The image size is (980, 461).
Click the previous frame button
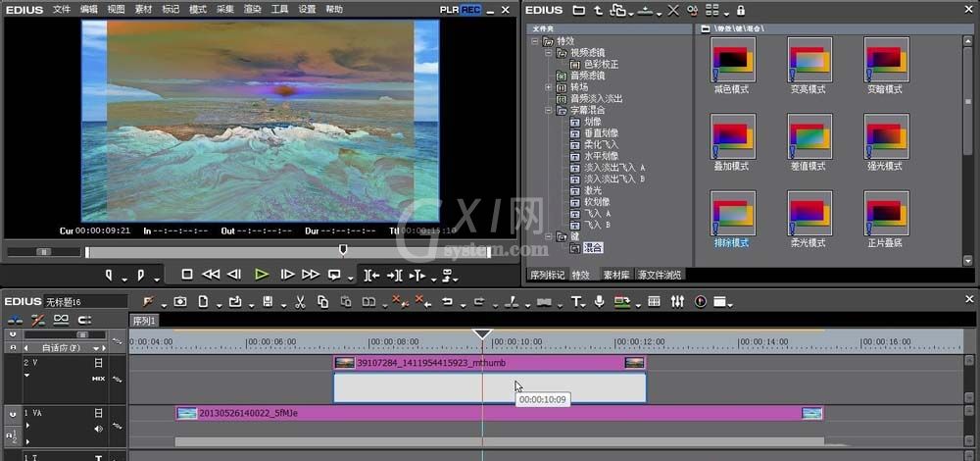[234, 275]
